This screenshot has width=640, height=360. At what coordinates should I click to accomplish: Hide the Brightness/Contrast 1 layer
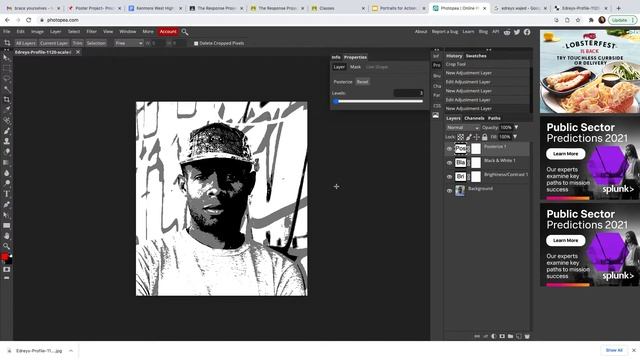tap(449, 177)
